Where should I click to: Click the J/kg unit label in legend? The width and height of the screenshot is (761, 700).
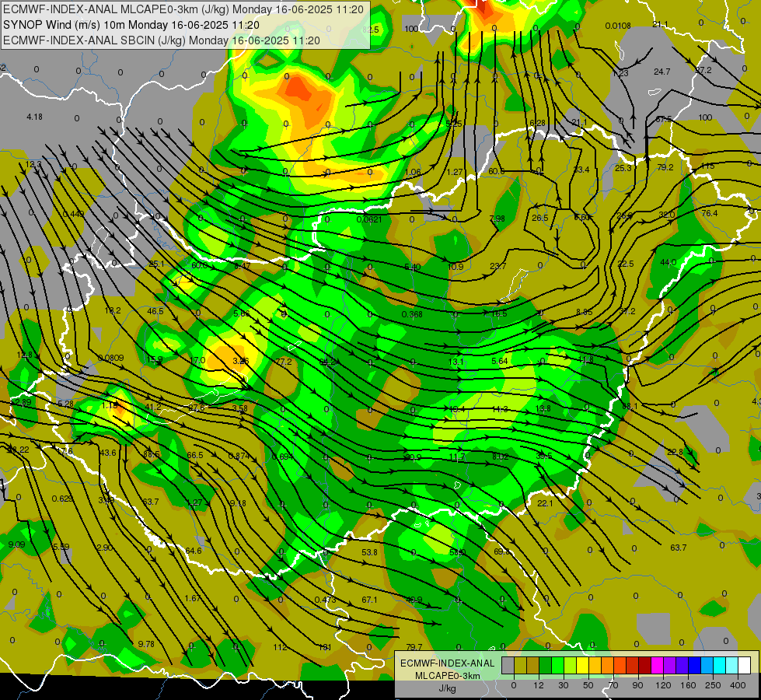pyautogui.click(x=448, y=688)
